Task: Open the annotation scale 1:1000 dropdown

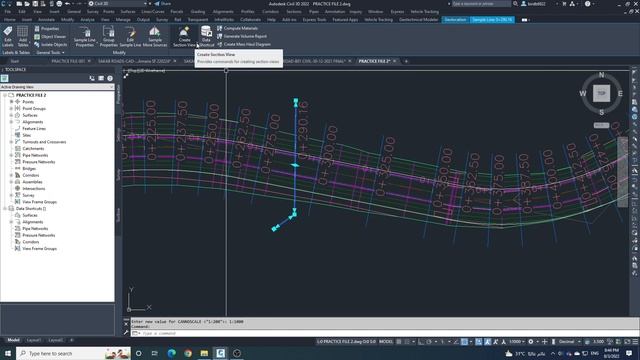Action: pos(517,342)
